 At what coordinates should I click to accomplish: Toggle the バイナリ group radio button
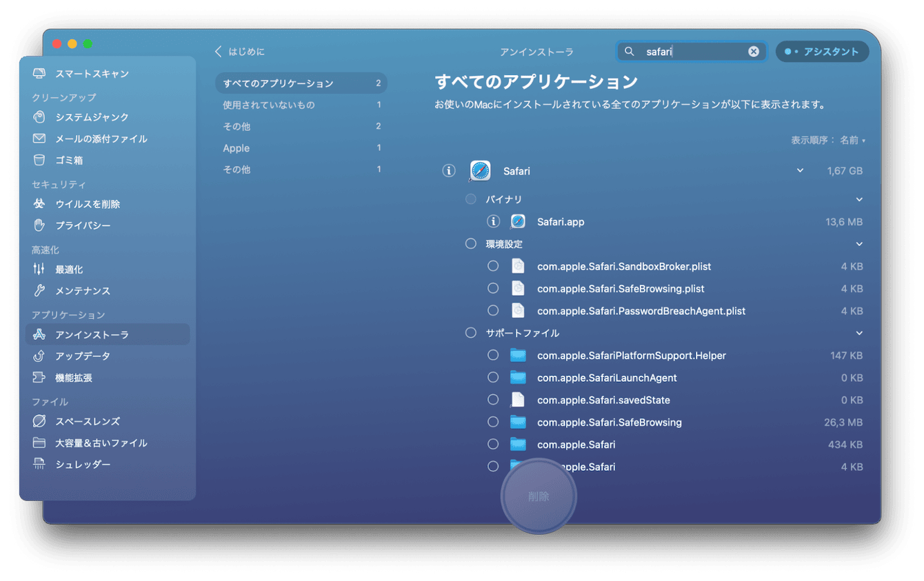pyautogui.click(x=471, y=199)
